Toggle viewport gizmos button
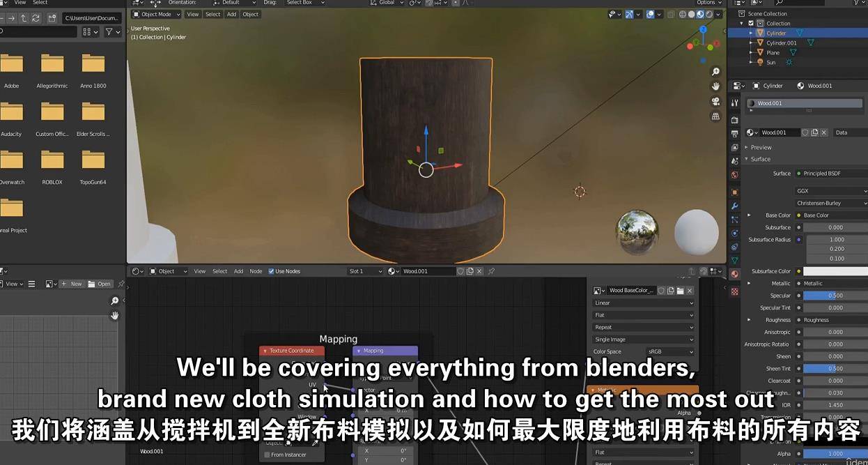Image resolution: width=868 pixels, height=465 pixels. click(x=630, y=14)
